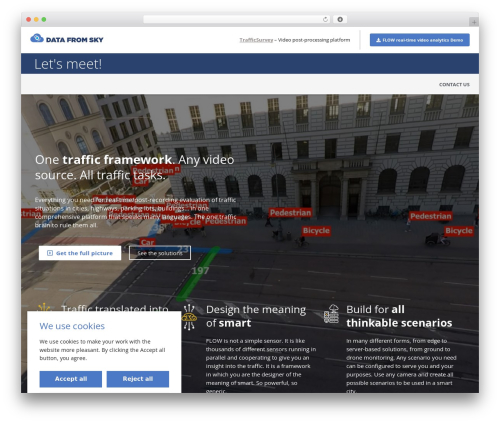Open a new tab with plus button
The height and width of the screenshot is (423, 500).
pyautogui.click(x=474, y=22)
